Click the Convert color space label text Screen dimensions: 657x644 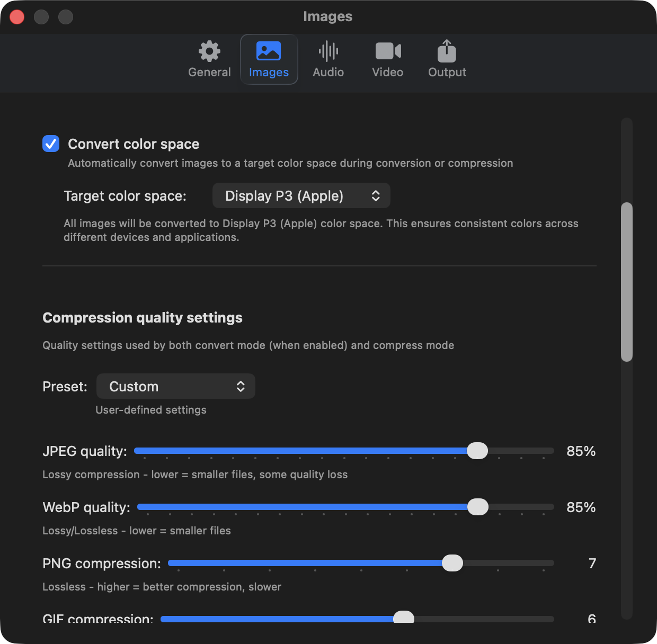tap(134, 144)
